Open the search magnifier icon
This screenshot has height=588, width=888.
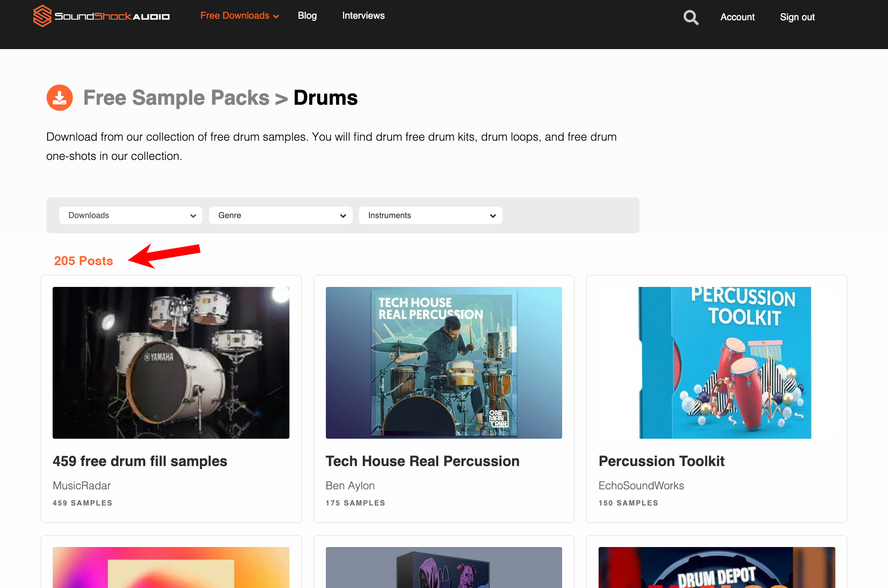click(691, 17)
